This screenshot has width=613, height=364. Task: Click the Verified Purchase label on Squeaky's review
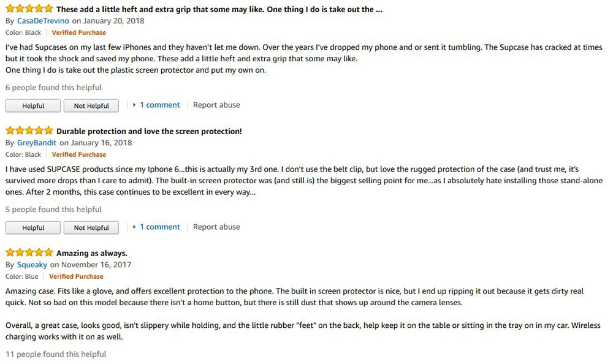(x=76, y=276)
